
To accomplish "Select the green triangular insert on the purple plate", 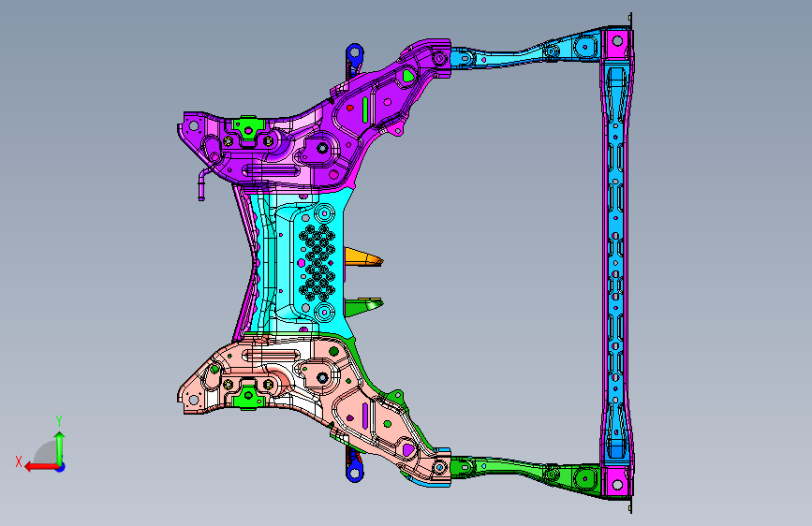I will click(408, 76).
